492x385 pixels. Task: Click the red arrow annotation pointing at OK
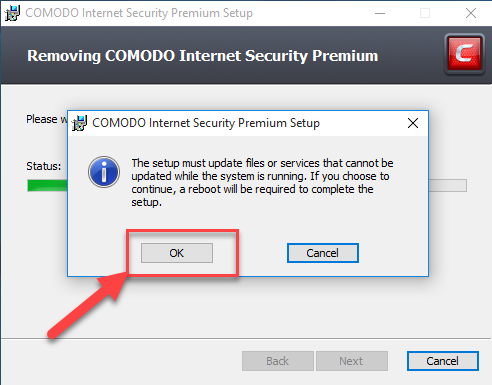pyautogui.click(x=88, y=305)
